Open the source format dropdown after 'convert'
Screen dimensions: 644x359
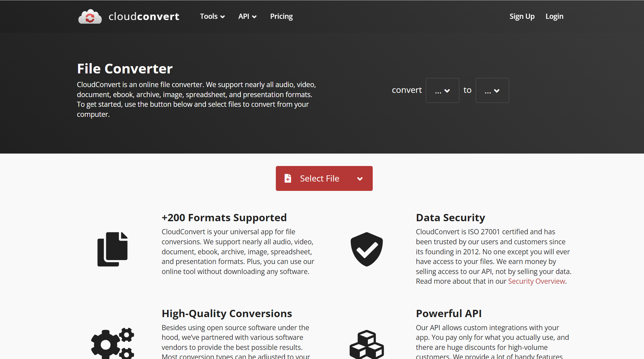442,90
